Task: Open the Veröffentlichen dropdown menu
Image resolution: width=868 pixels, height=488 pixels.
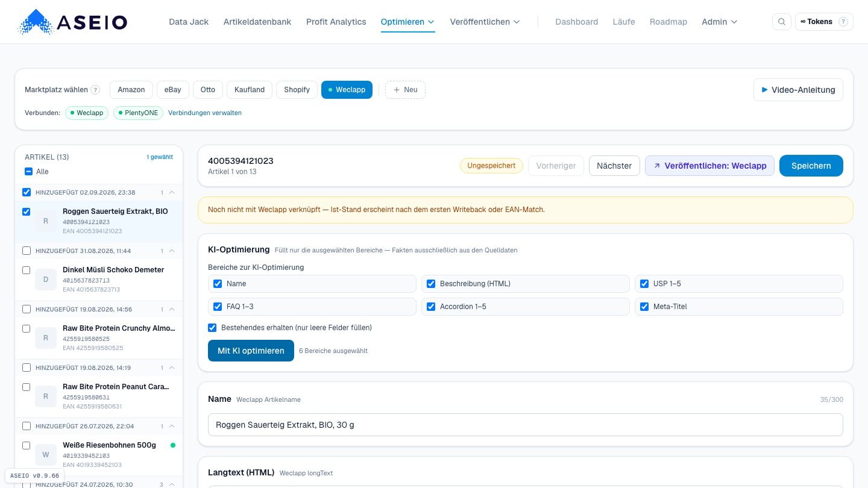Action: (485, 22)
